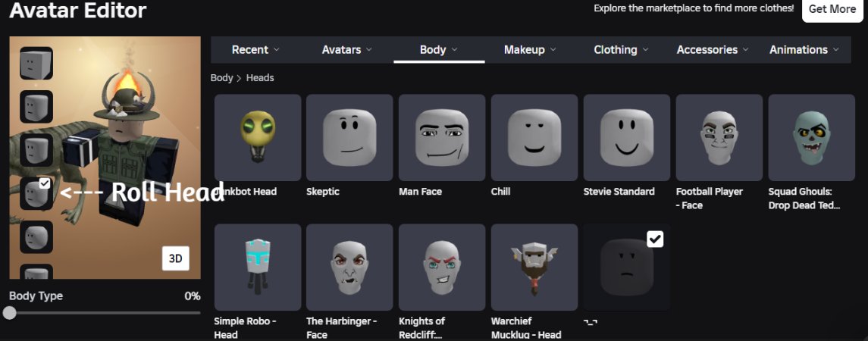
Task: Open the Recent tab
Action: click(255, 50)
